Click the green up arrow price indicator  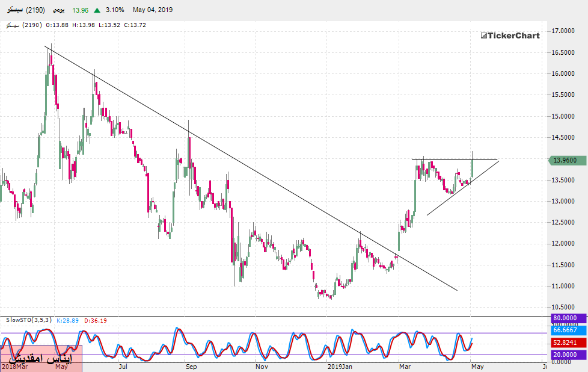(x=97, y=10)
